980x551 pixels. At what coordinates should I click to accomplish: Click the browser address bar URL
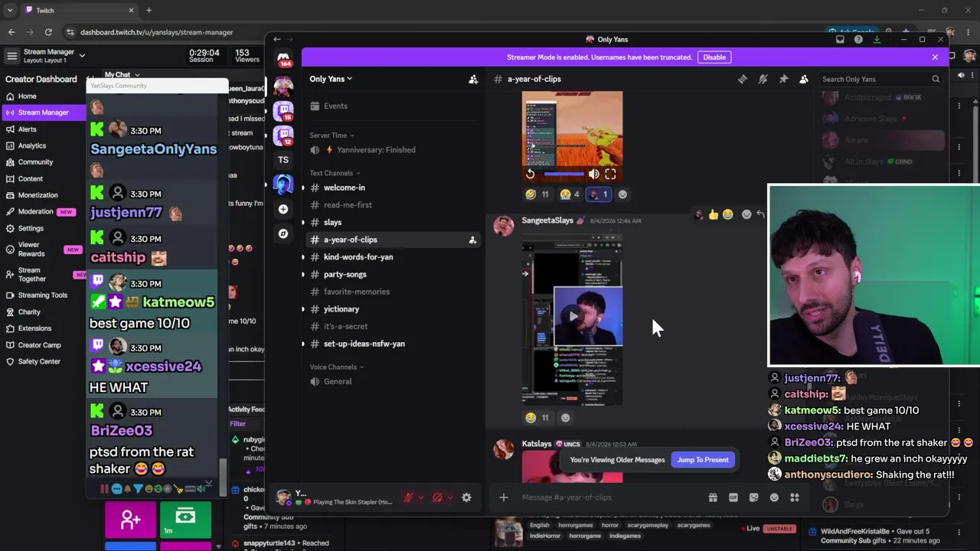(x=157, y=32)
